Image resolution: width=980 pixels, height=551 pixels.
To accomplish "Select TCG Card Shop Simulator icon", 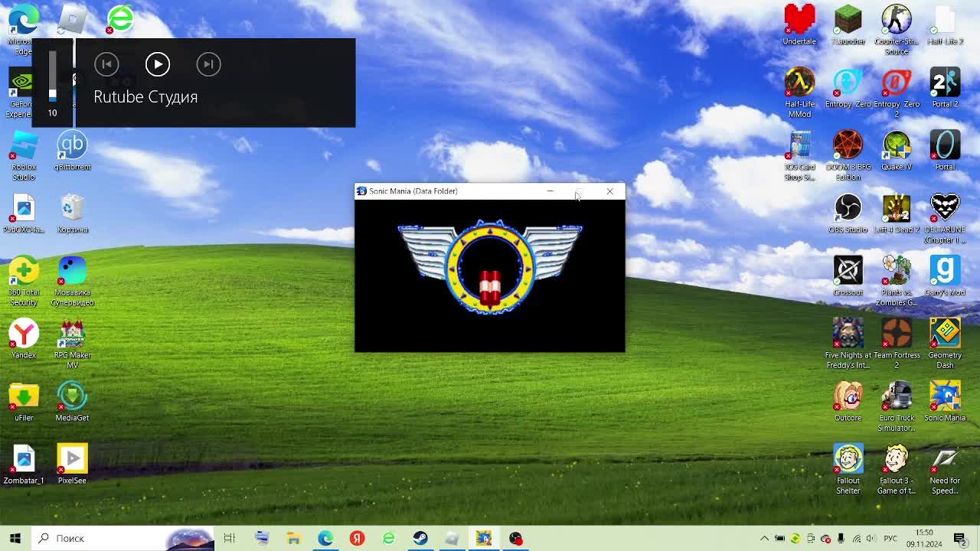I will 799,156.
